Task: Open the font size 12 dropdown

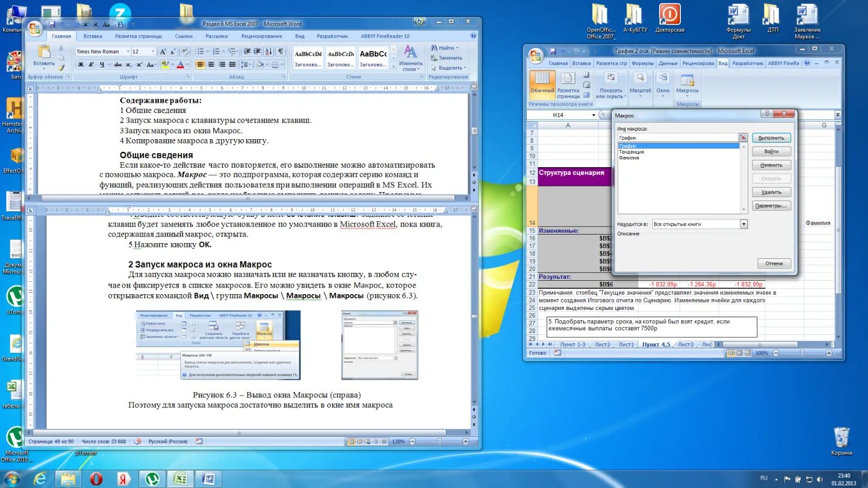Action: pos(153,52)
